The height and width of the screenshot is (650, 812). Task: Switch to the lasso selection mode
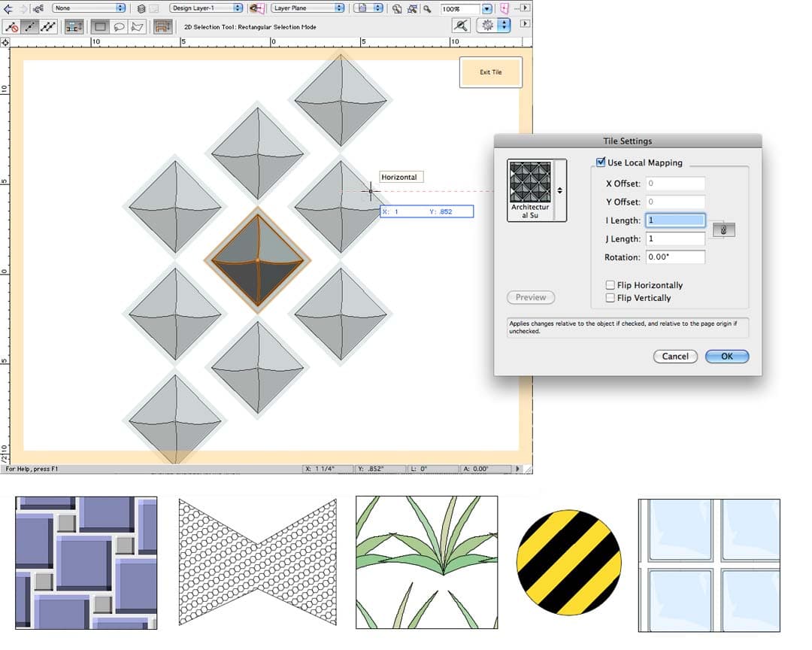(x=119, y=26)
